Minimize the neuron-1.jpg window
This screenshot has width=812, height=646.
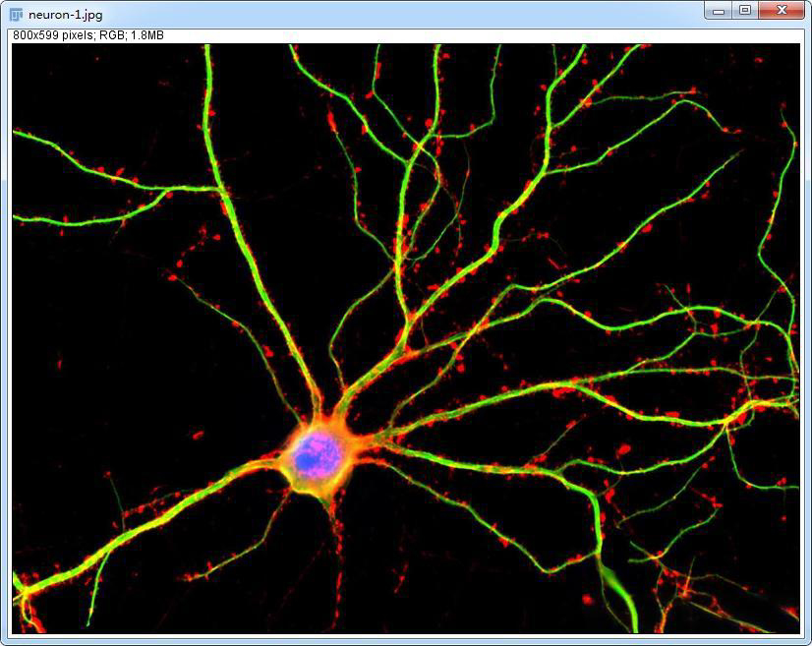(x=719, y=11)
